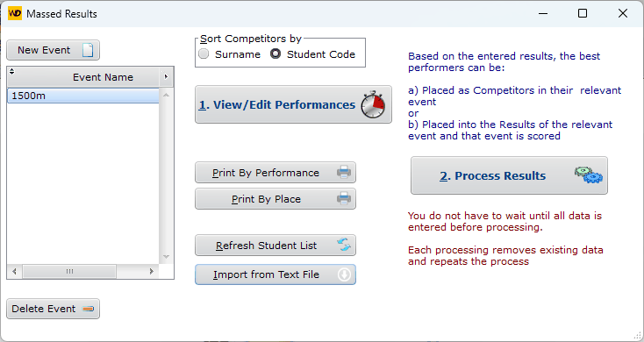Image resolution: width=644 pixels, height=342 pixels.
Task: Click the horizontal scrollbar thumb in the event list
Action: tap(69, 271)
